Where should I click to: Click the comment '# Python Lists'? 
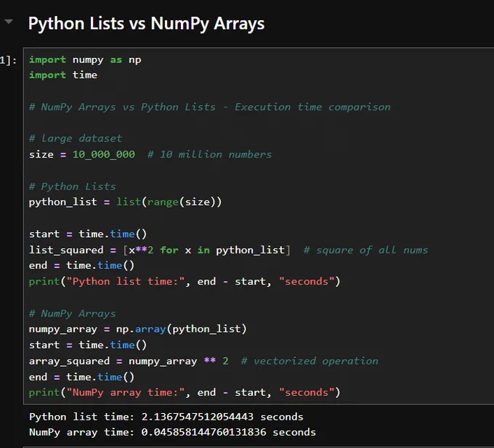(72, 187)
